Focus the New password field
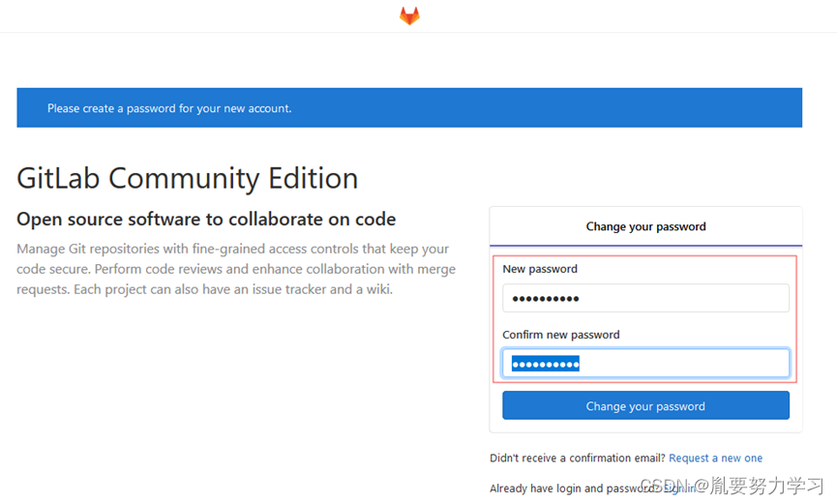The width and height of the screenshot is (837, 504). [x=645, y=298]
